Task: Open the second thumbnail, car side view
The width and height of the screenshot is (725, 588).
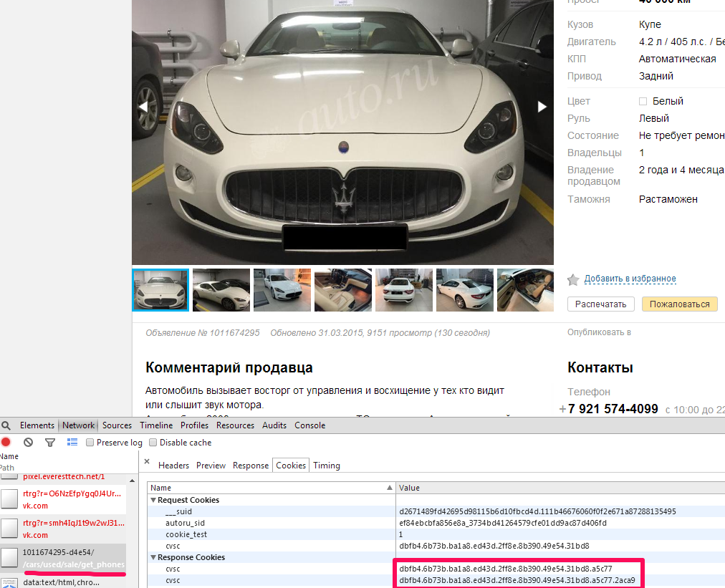Action: pos(221,290)
